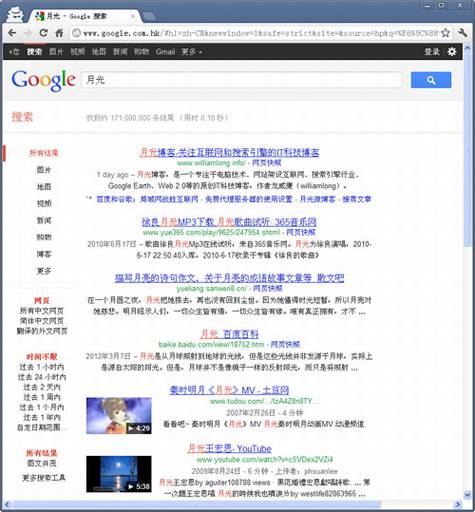This screenshot has height=512, width=475.
Task: Click horizontal scrollbar left arrow
Action: (7, 504)
